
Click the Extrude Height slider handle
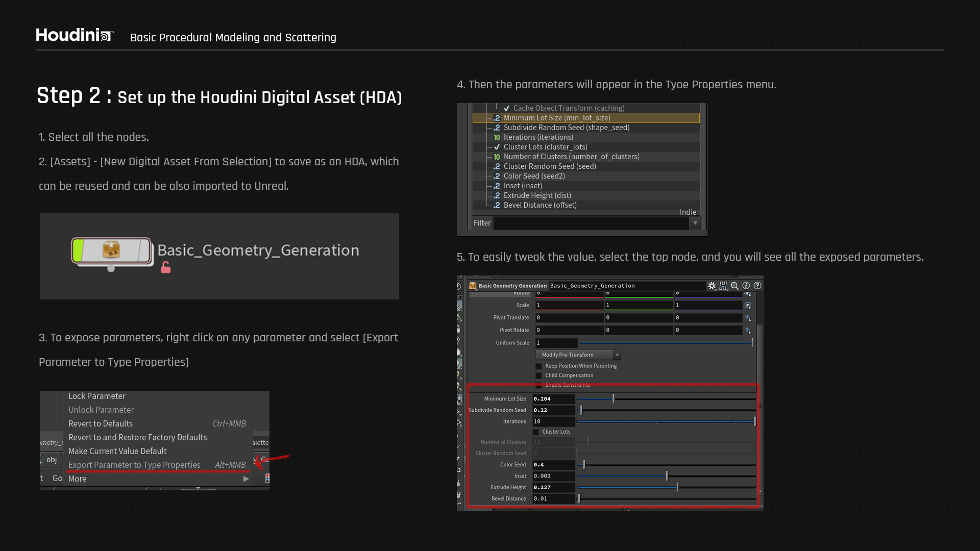[677, 487]
